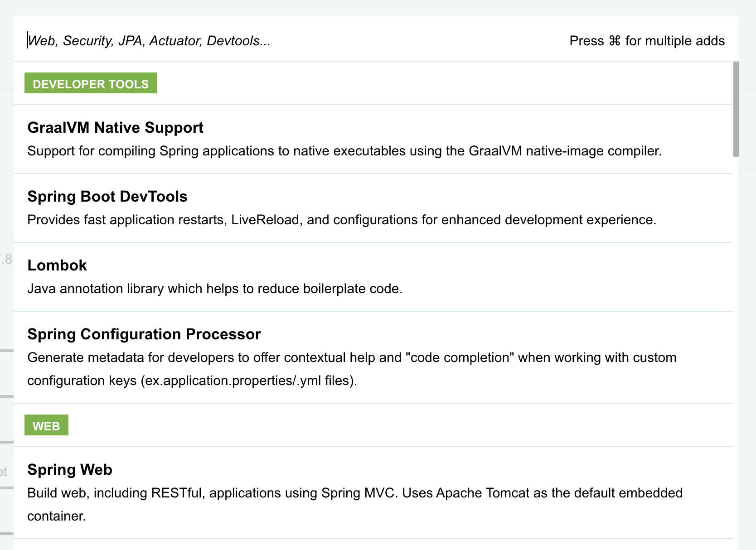Choose the Lombok dependency title

tap(57, 265)
